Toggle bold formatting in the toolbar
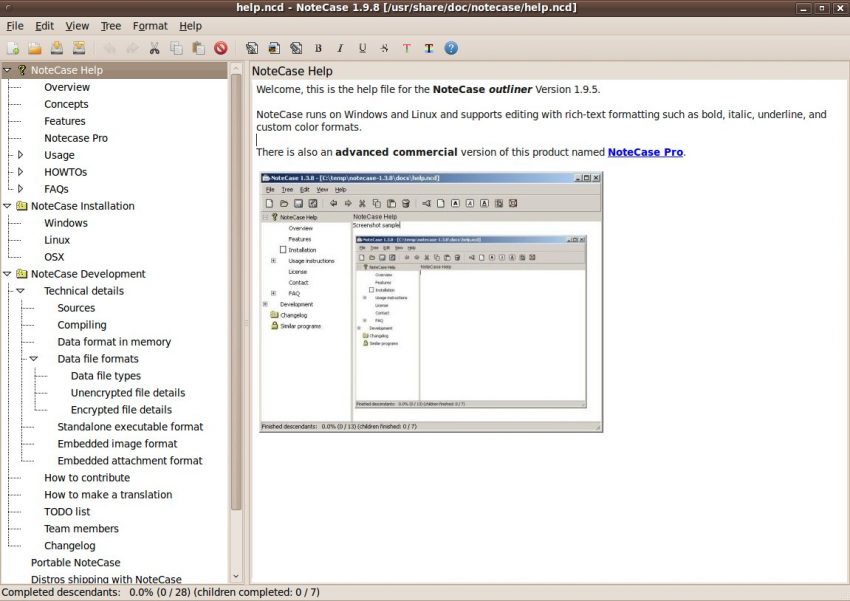The image size is (850, 601). 318,47
